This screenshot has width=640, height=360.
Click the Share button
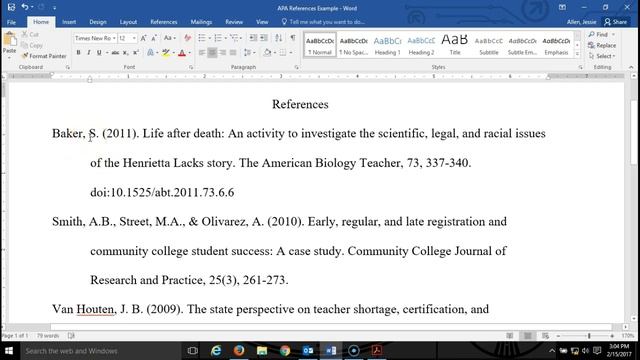point(616,22)
